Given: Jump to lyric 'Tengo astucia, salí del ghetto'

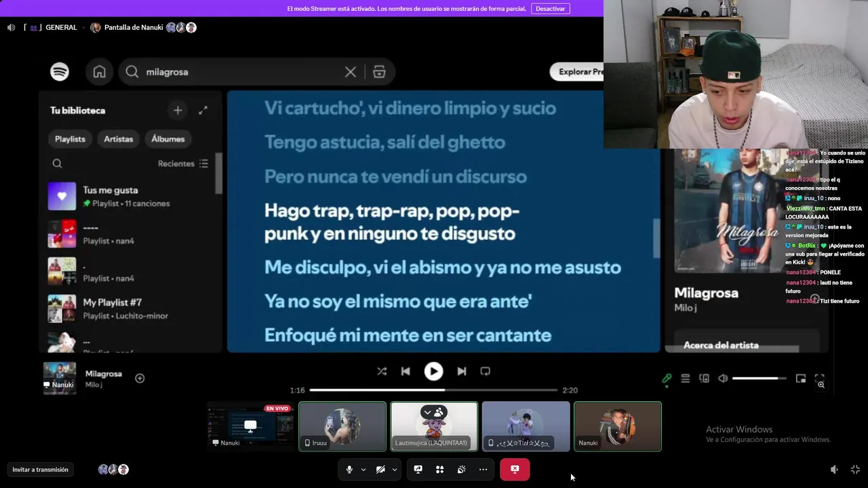Looking at the screenshot, I should click(x=384, y=142).
